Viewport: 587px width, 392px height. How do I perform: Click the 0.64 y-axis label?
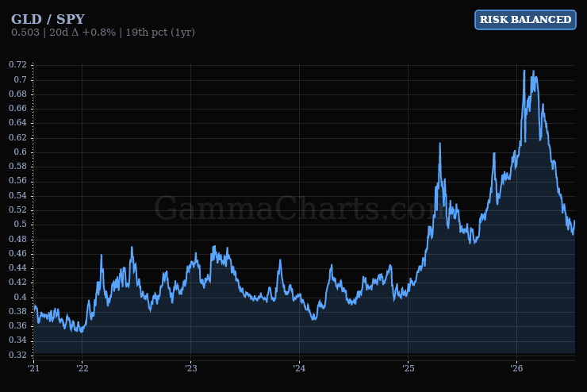18,123
